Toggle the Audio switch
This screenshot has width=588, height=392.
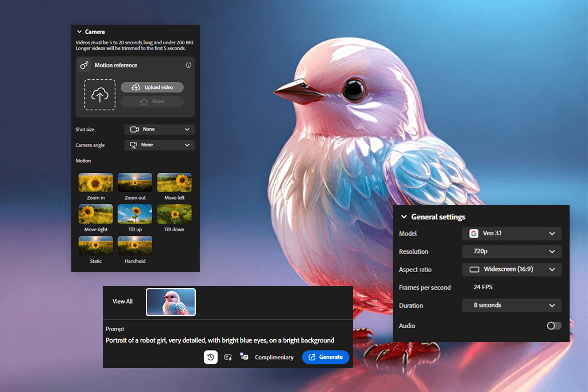tap(554, 325)
